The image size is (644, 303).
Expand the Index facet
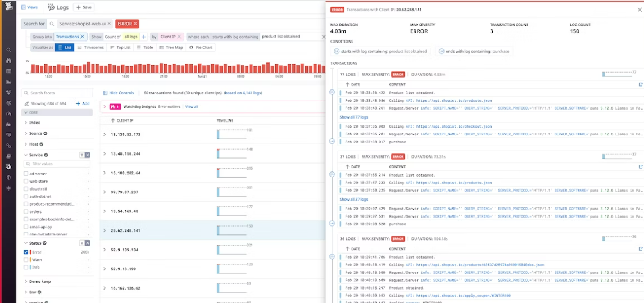tap(26, 123)
